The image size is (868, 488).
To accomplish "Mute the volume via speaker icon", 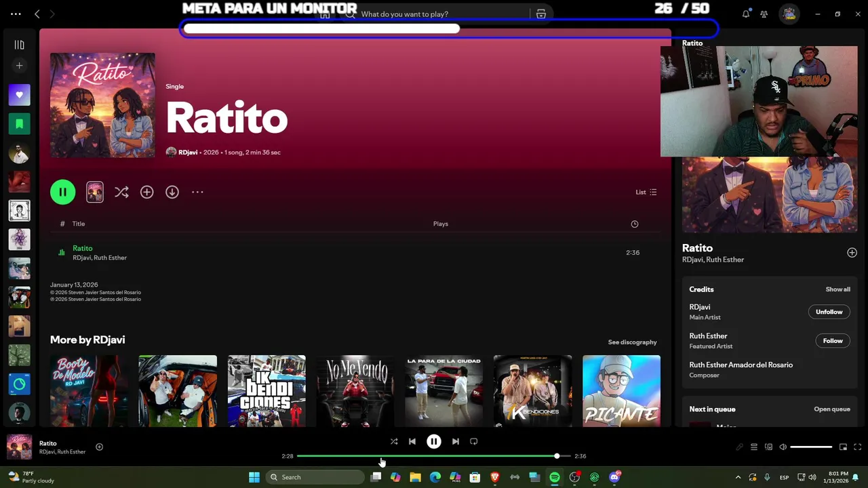I will pyautogui.click(x=783, y=447).
